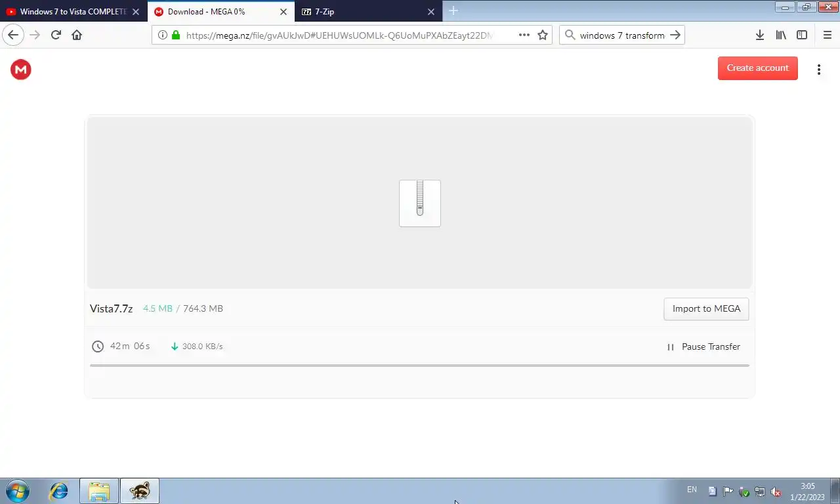Open the Firefox hamburger menu
Screen dimensions: 840x504
[x=827, y=35]
